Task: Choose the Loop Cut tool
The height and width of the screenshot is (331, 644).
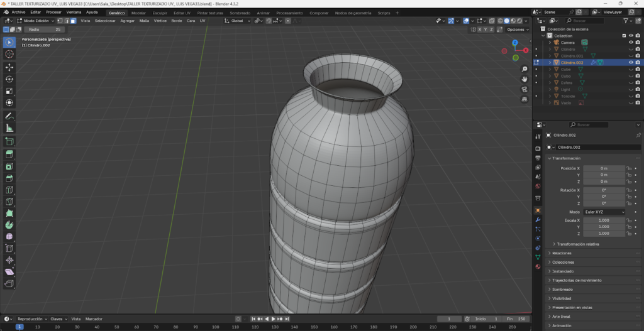Action: [9, 190]
